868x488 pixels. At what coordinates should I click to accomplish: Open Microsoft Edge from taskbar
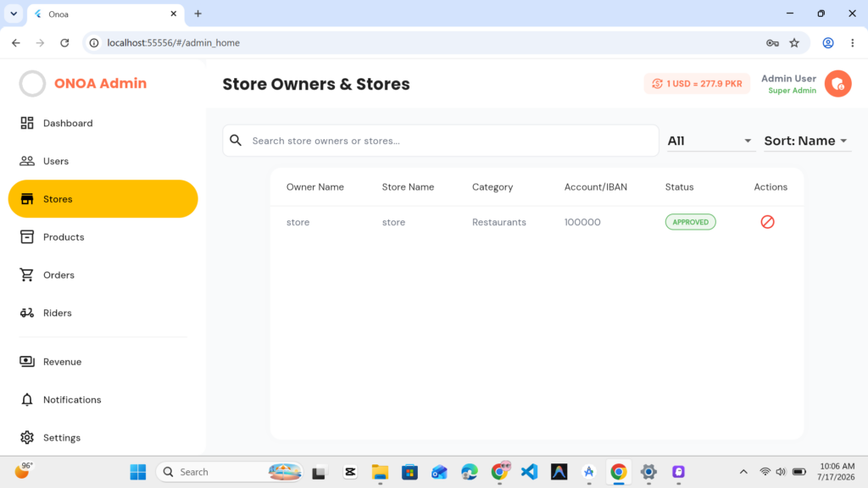click(x=470, y=472)
